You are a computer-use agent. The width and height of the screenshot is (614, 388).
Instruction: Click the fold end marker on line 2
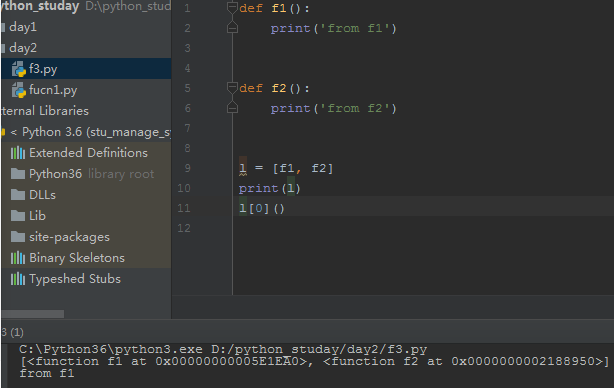[232, 28]
